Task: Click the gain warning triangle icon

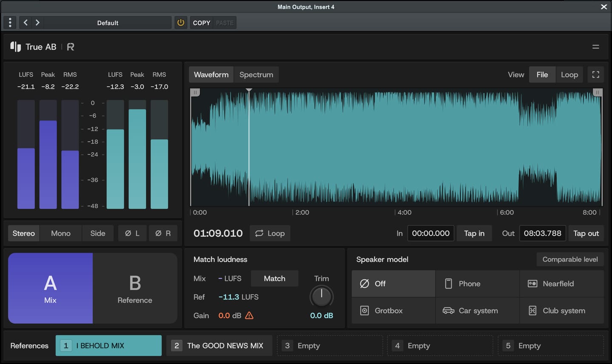Action: [249, 315]
